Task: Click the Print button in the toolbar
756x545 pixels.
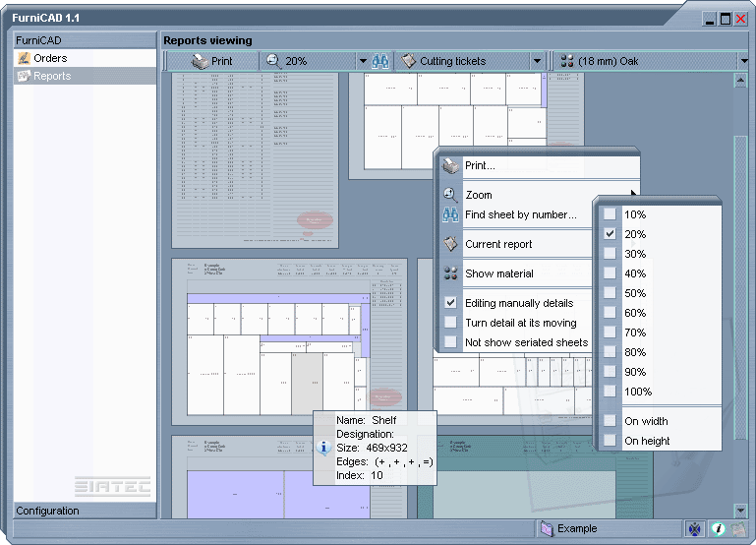Action: pyautogui.click(x=212, y=61)
